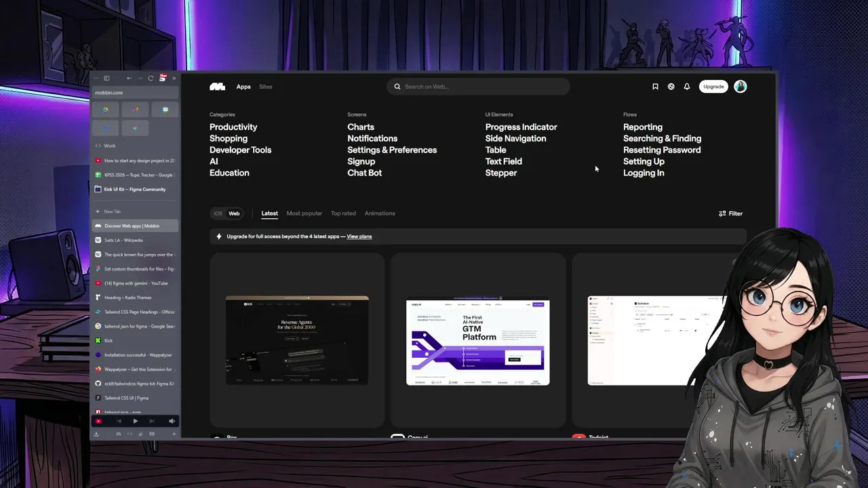Switch to Web platform toggle
The width and height of the screenshot is (868, 488).
coord(234,213)
